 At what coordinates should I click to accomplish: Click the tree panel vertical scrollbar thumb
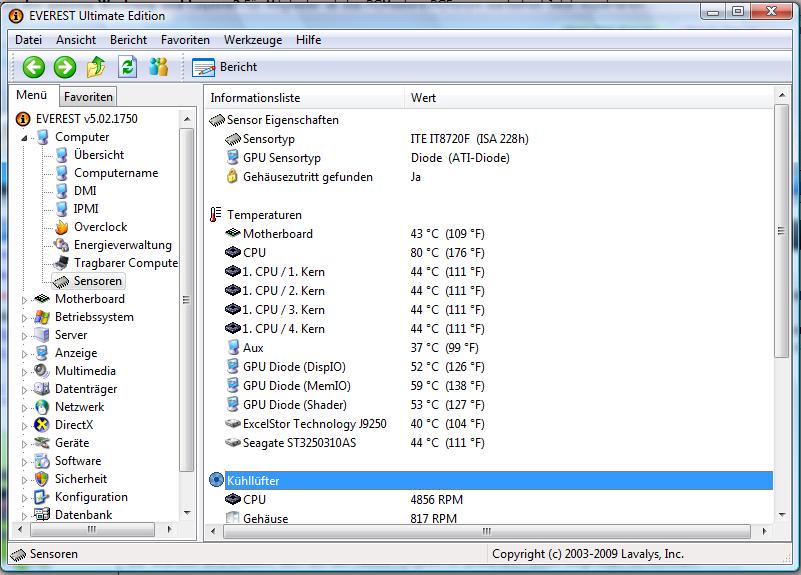tap(186, 300)
